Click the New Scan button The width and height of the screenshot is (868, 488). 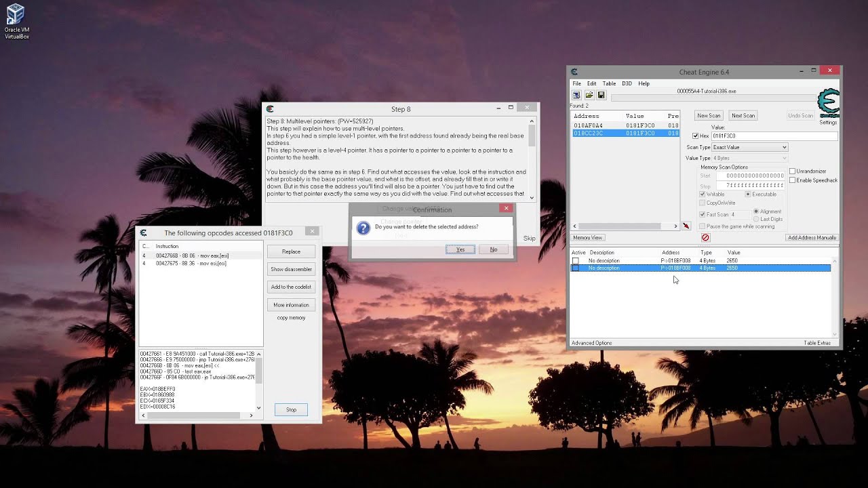pos(709,115)
